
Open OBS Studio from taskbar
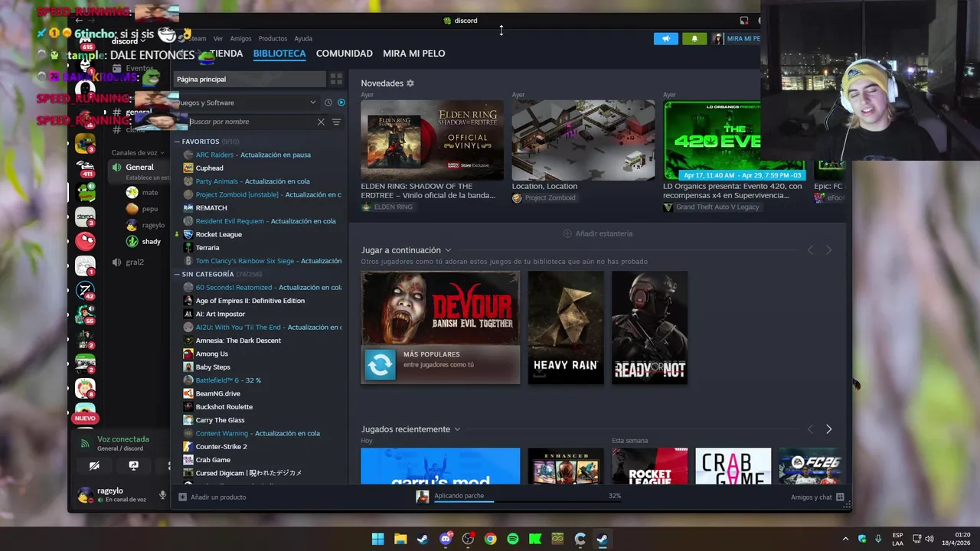[468, 539]
